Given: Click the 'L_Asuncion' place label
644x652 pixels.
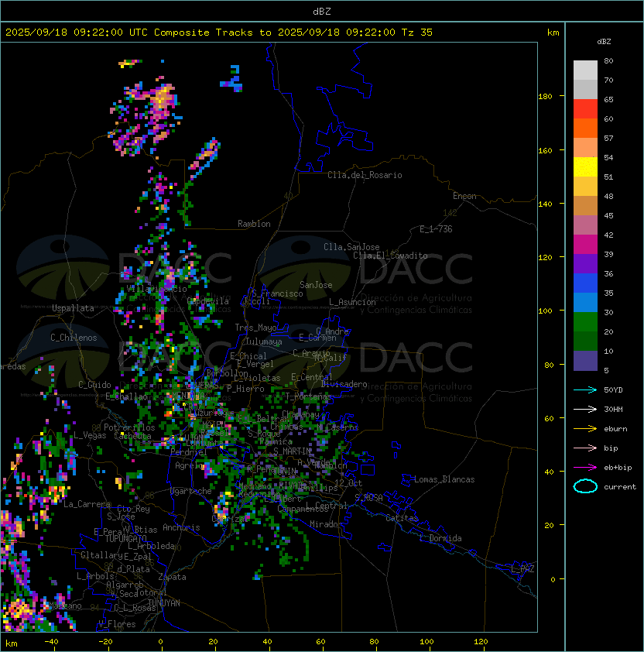Looking at the screenshot, I should [x=352, y=302].
